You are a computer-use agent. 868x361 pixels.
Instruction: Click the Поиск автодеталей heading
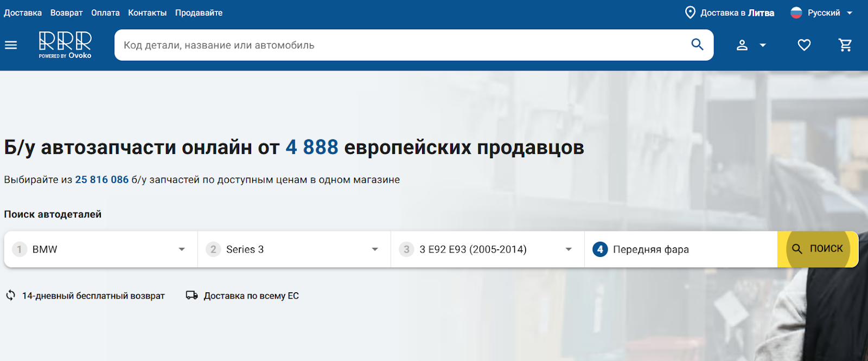pos(53,214)
